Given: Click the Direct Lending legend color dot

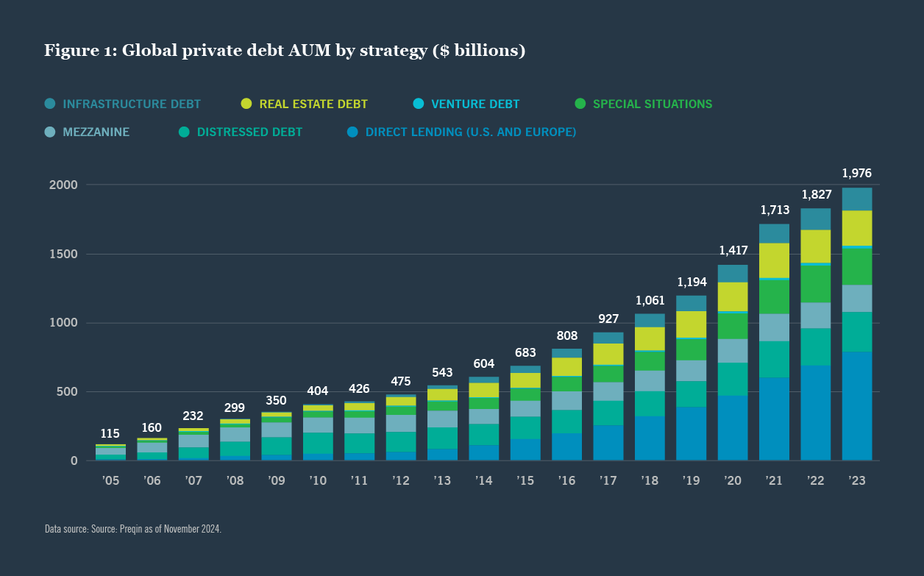Looking at the screenshot, I should [x=352, y=132].
